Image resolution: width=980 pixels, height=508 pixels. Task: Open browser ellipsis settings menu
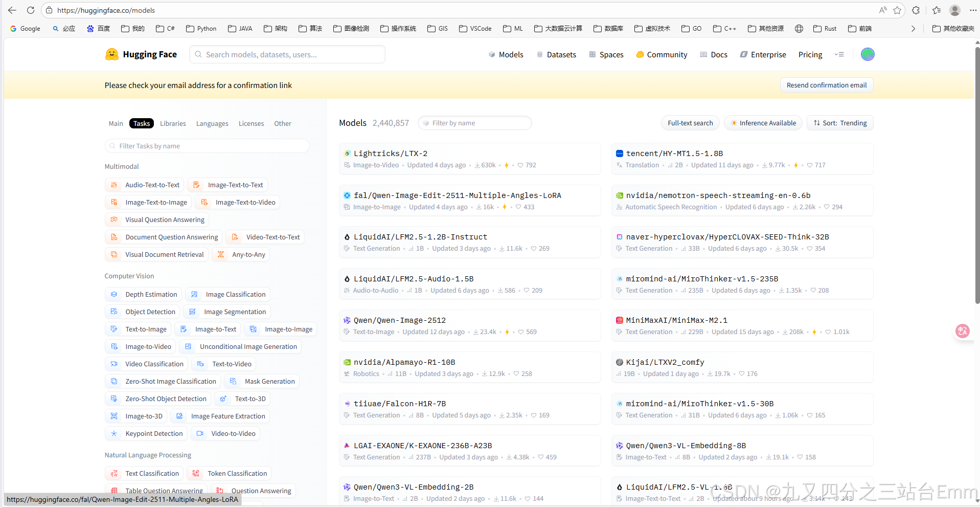(973, 10)
